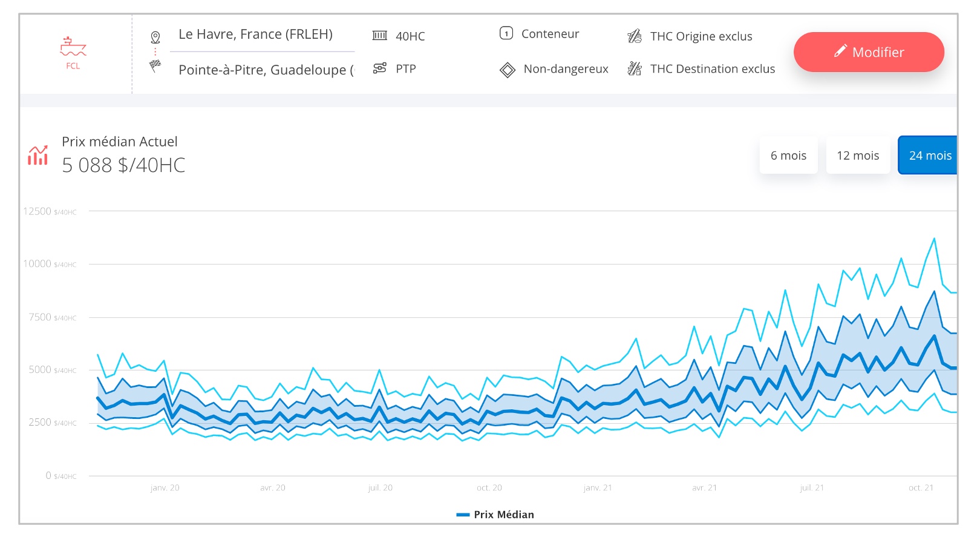Click the oct. 21 axis label
The width and height of the screenshot is (980, 534).
pyautogui.click(x=921, y=488)
